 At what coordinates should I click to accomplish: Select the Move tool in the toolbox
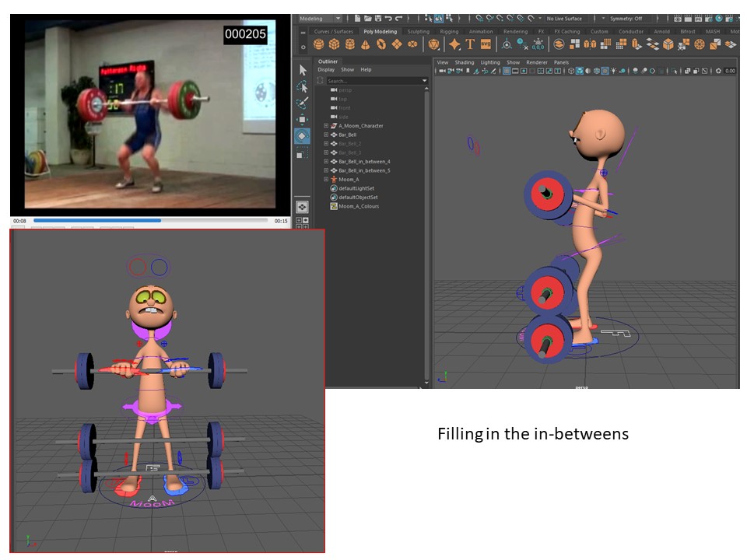pos(301,119)
